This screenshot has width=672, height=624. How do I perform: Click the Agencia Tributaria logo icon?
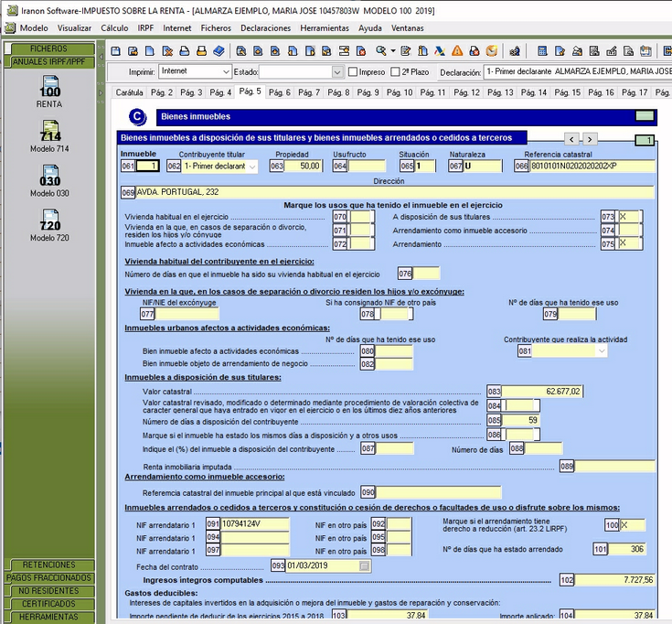440,51
